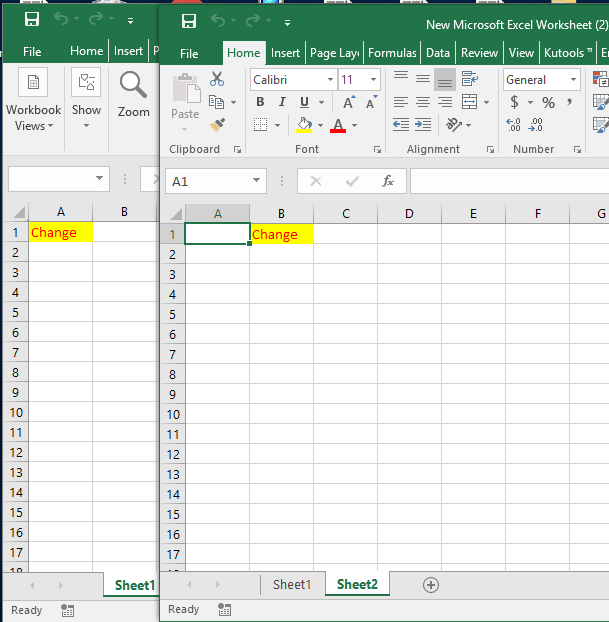Click Insert Function fx icon
609x622 pixels.
(x=388, y=181)
